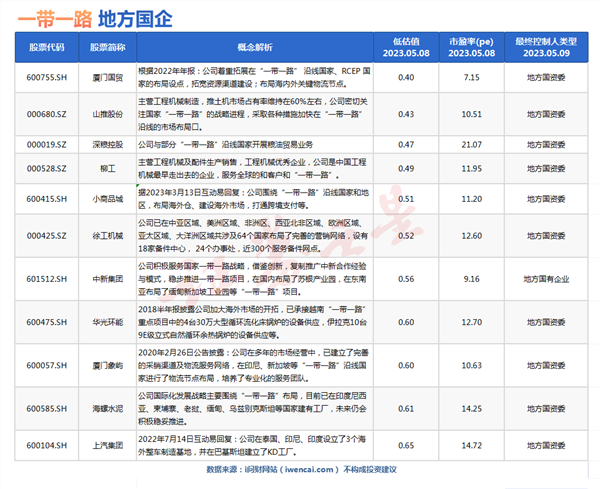
Task: Click the 0.40 valuation for 厦门国贸
Action: 406,77
